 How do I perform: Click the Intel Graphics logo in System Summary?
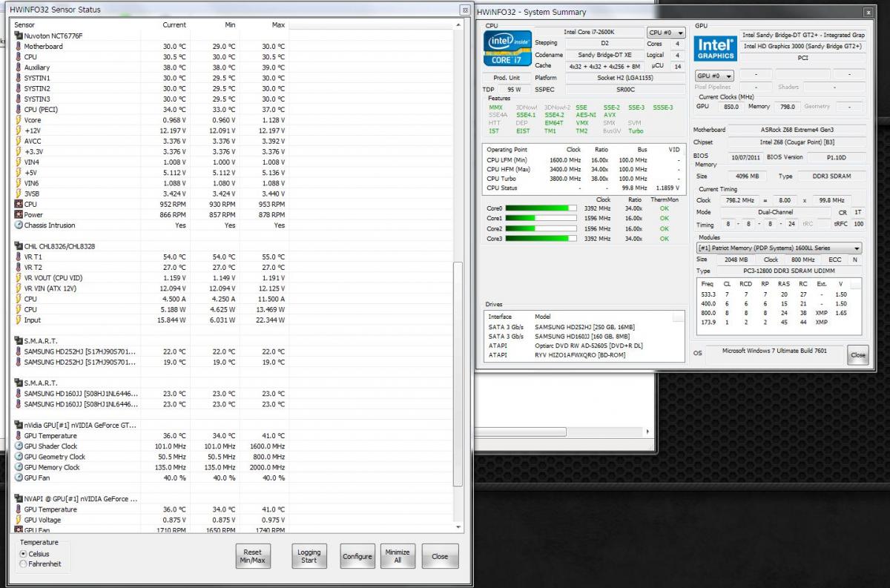point(716,49)
